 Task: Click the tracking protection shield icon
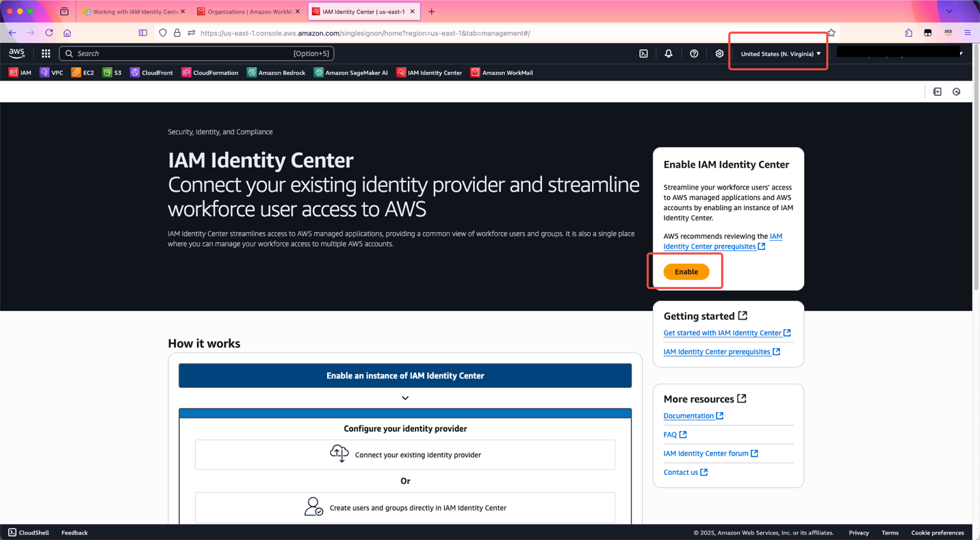pos(163,33)
